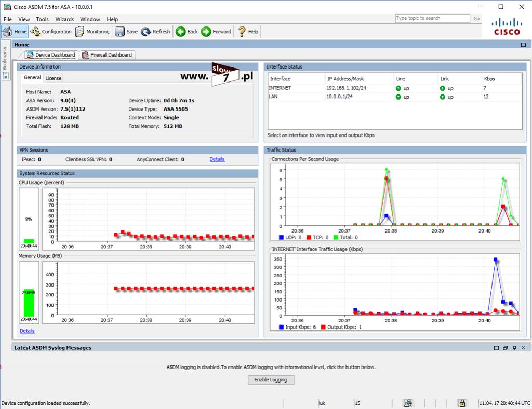Viewport: 532px width, 409px height.
Task: Open the Monitoring view
Action: tap(92, 32)
